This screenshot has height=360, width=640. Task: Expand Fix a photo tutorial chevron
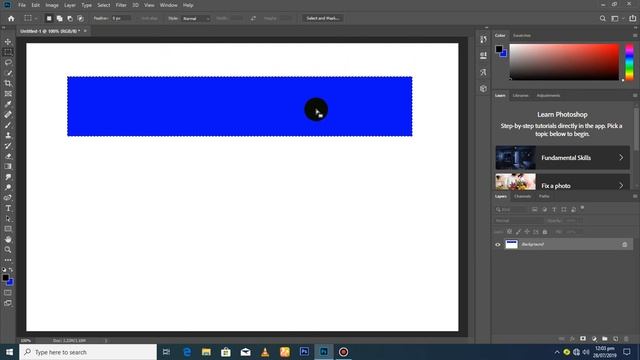(621, 185)
